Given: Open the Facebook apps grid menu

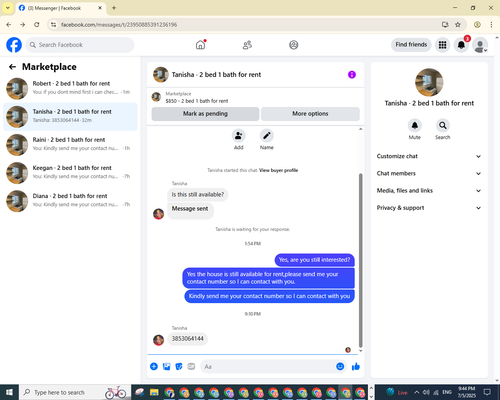Looking at the screenshot, I should pos(442,45).
